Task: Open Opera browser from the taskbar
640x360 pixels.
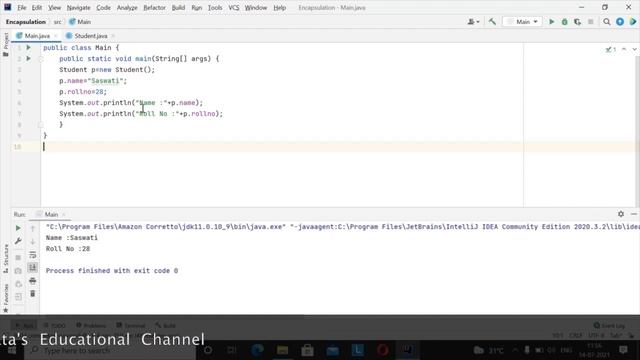Action: (382, 350)
